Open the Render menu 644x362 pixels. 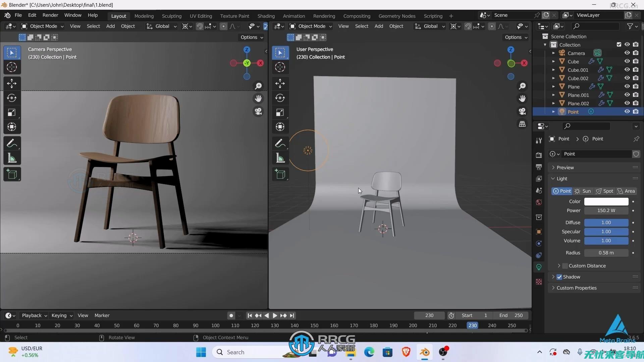coord(50,15)
